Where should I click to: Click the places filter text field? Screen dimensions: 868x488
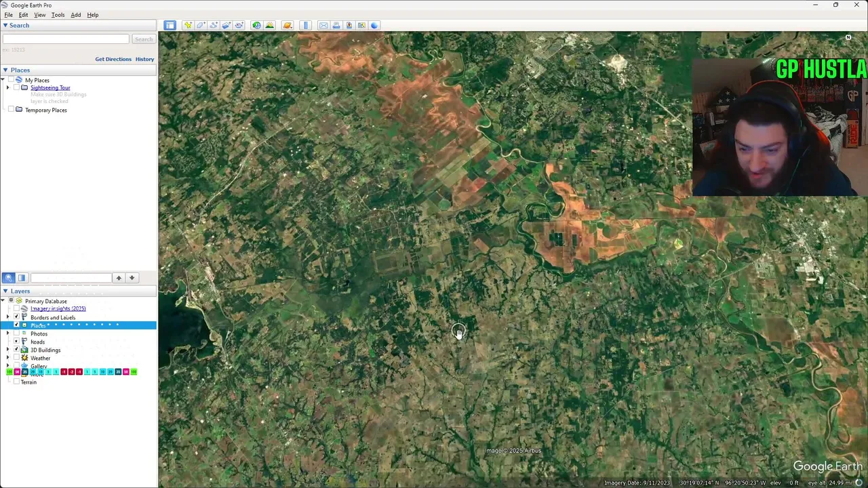click(71, 278)
